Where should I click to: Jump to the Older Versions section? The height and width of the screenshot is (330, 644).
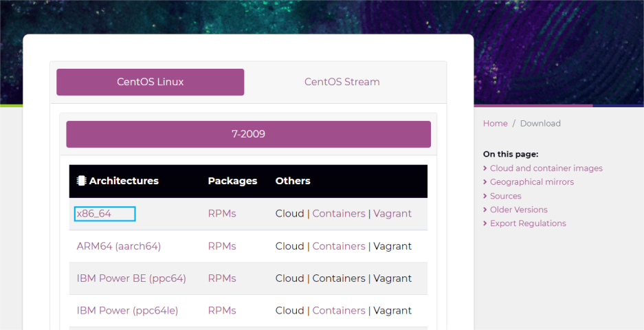click(518, 210)
